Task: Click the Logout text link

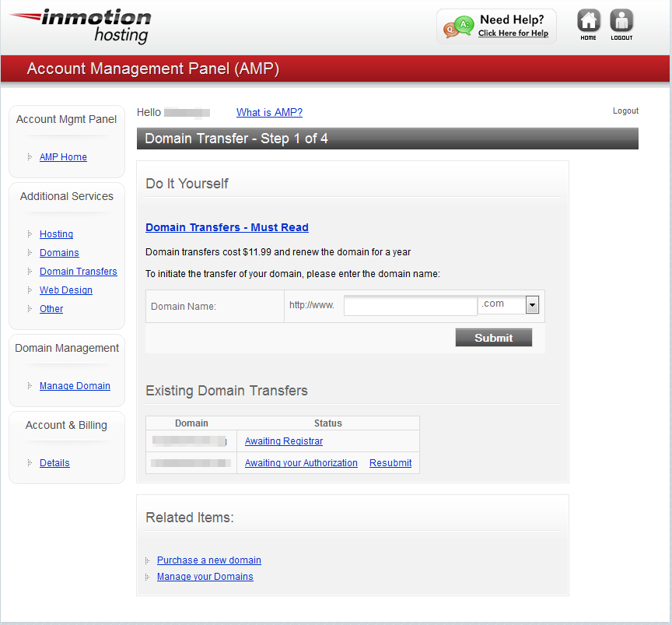Action: [625, 111]
